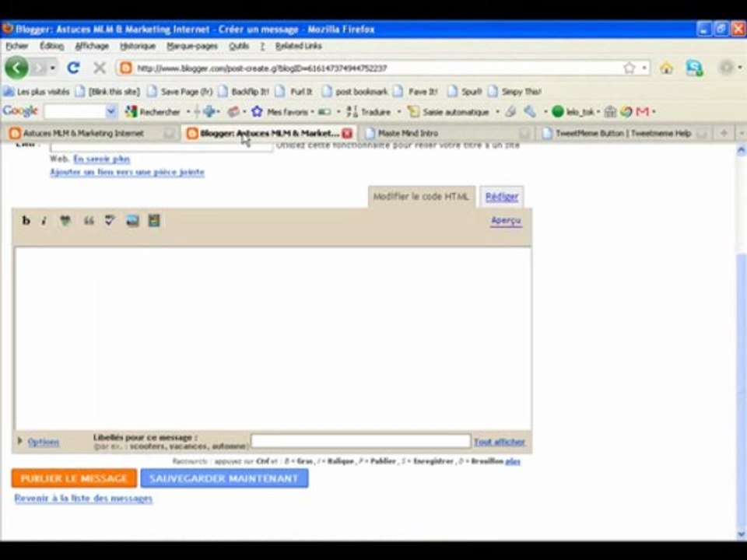Open the Outils menu
The height and width of the screenshot is (560, 747).
(239, 46)
